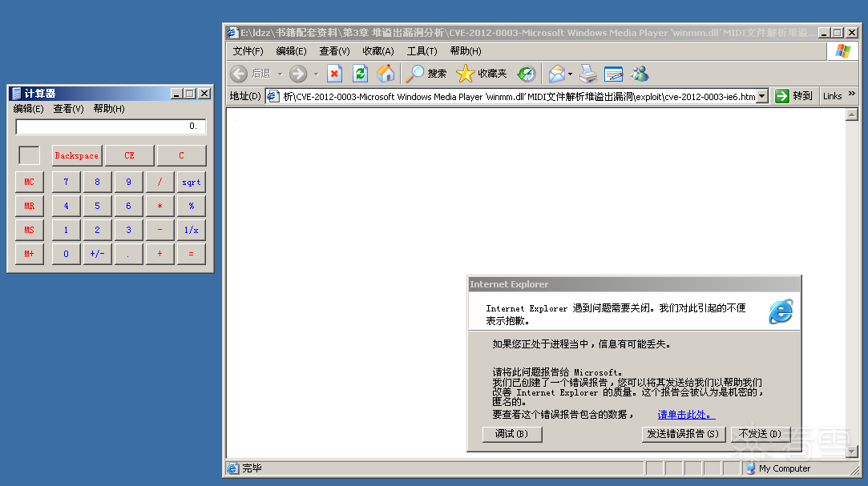The height and width of the screenshot is (486, 868).
Task: Click the My Computer zone icon
Action: click(x=751, y=468)
